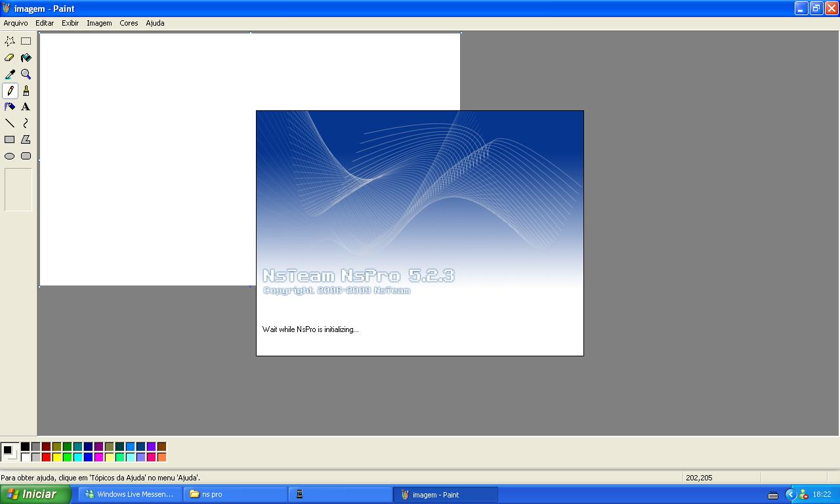The height and width of the screenshot is (504, 840).
Task: Select the rectangular Select tool
Action: pos(26,41)
